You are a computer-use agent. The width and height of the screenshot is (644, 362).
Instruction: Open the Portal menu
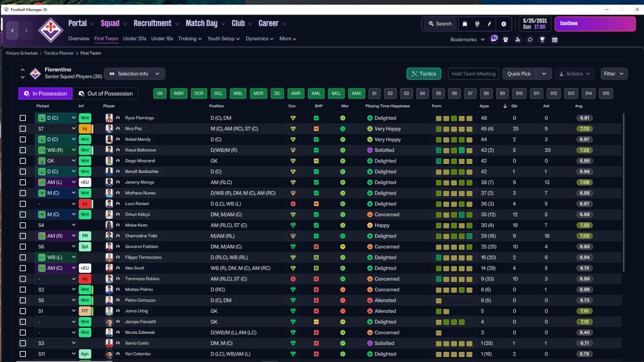click(x=81, y=23)
